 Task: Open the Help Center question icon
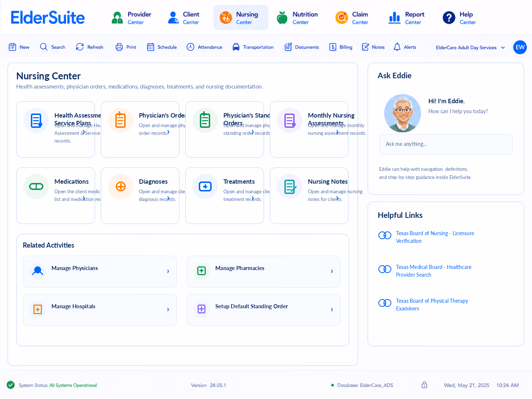pyautogui.click(x=449, y=17)
